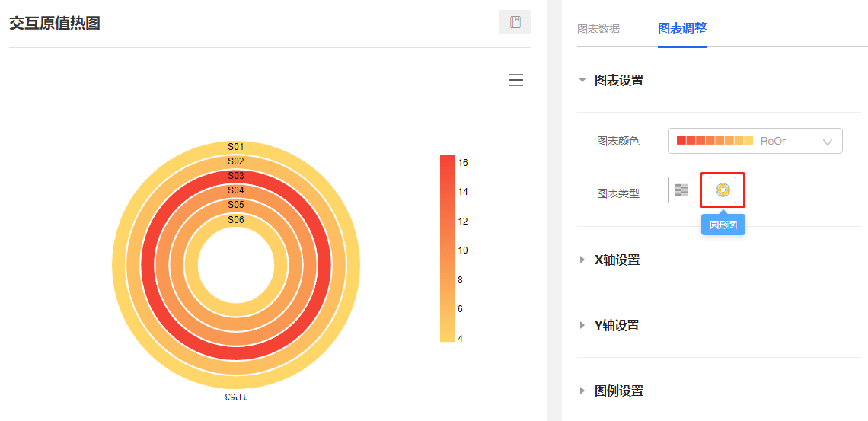Select the rectangular heatmap chart type

click(x=681, y=190)
